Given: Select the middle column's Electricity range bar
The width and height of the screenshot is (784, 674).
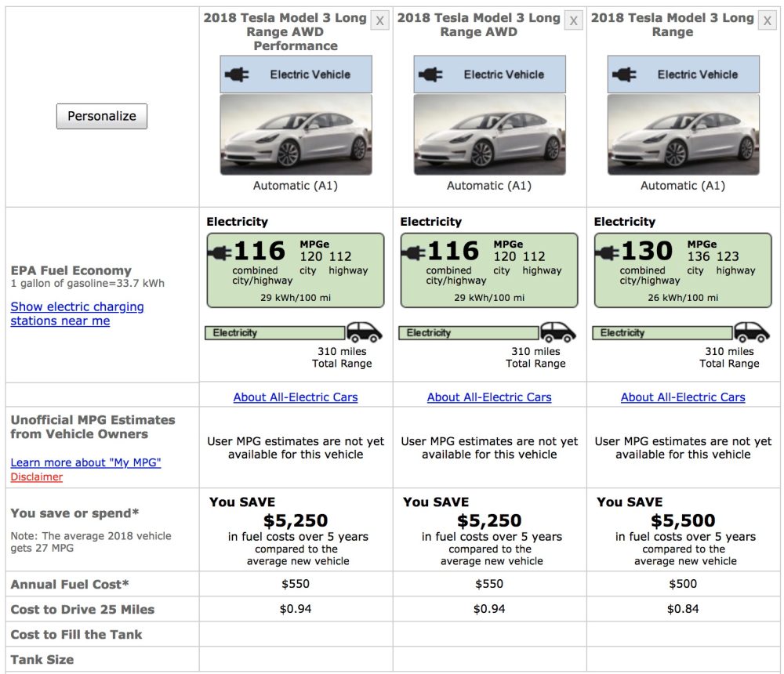Looking at the screenshot, I should (x=469, y=332).
